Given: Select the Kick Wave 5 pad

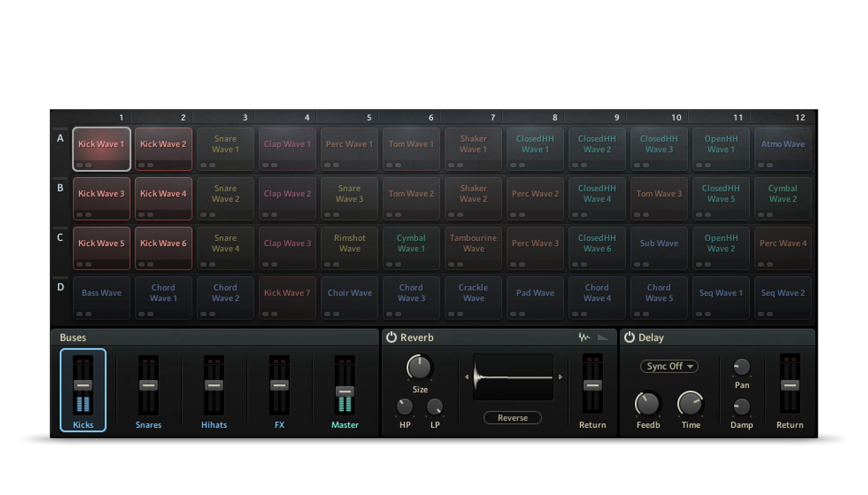Looking at the screenshot, I should click(x=102, y=248).
